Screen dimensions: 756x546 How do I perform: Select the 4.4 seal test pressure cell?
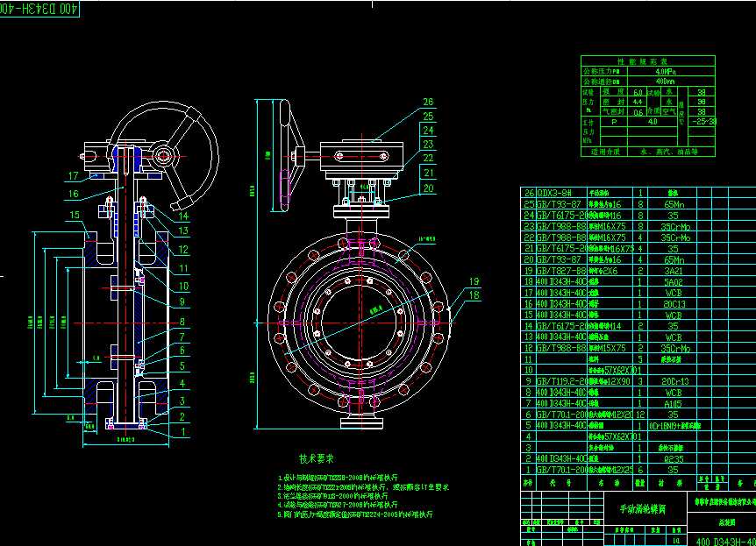[638, 103]
